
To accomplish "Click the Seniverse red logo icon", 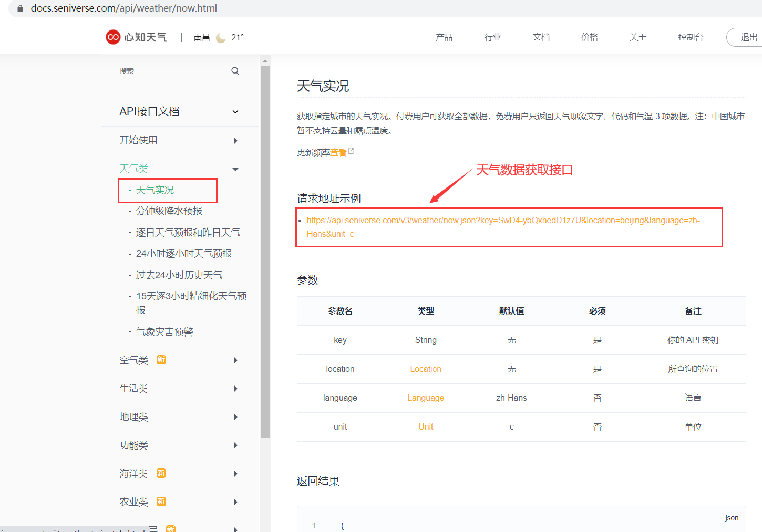I will tap(113, 37).
